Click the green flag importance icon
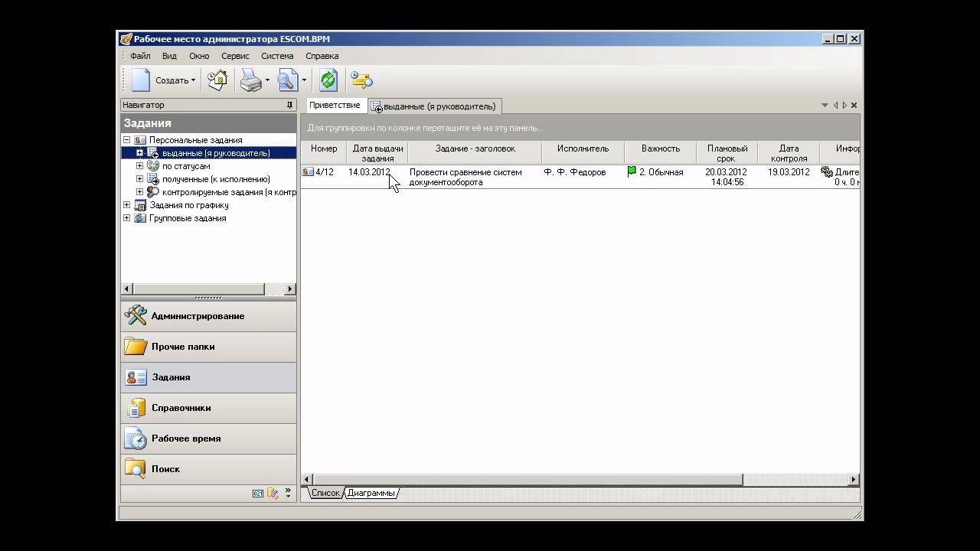The width and height of the screenshot is (980, 551). pyautogui.click(x=632, y=172)
